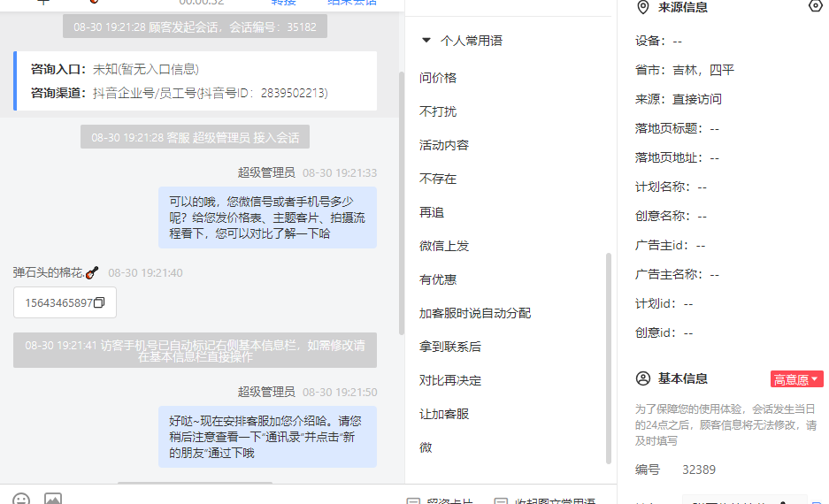Click the chat history scrollbar

coord(402,203)
